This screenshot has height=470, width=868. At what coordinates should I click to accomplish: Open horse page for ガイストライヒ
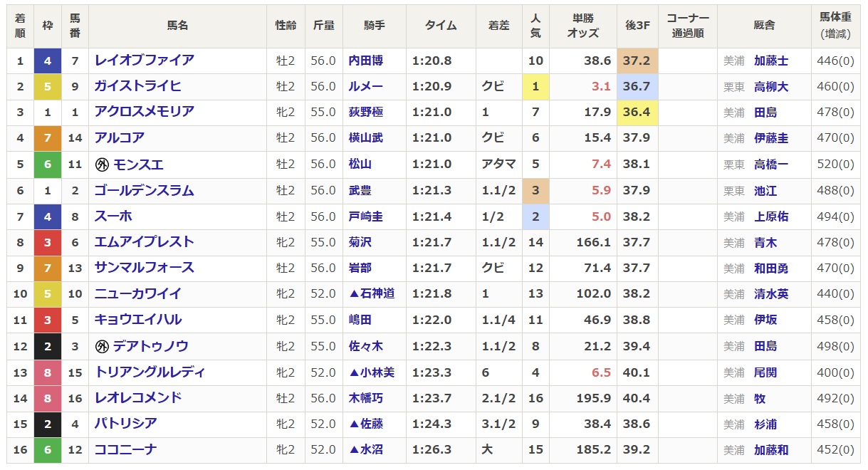tap(137, 86)
